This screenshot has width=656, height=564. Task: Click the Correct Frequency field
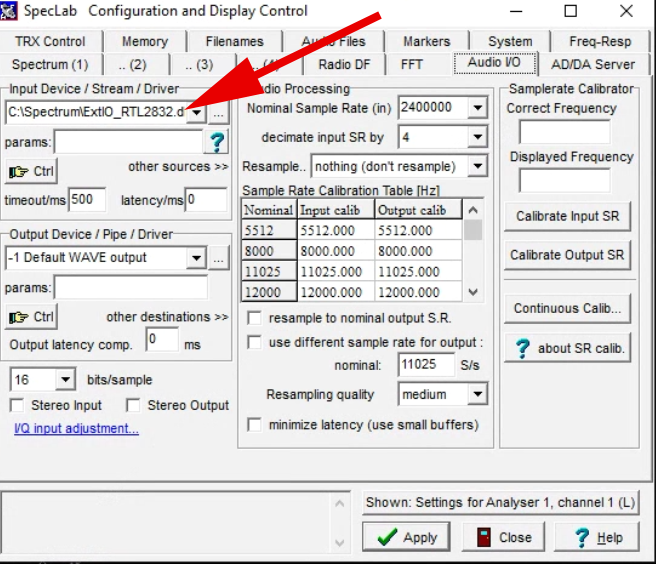tap(565, 132)
